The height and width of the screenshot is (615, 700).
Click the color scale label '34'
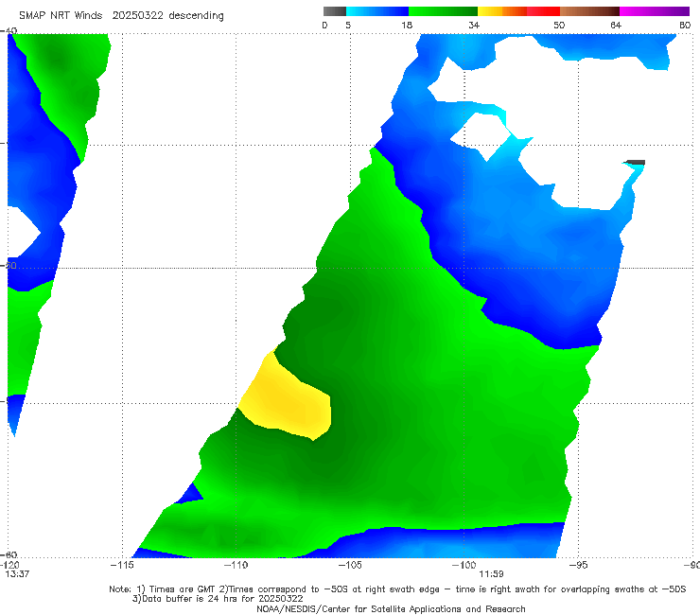pyautogui.click(x=474, y=26)
